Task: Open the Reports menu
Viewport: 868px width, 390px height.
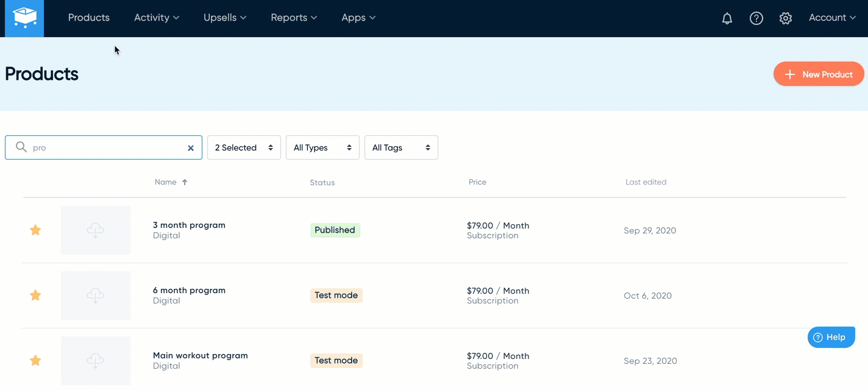Action: tap(294, 18)
